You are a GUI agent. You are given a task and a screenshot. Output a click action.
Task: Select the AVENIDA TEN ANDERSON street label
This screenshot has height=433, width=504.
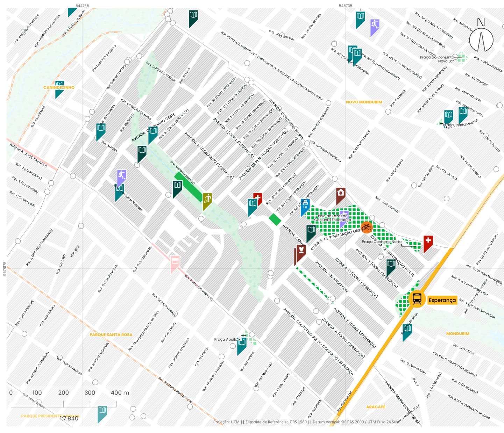point(332,276)
